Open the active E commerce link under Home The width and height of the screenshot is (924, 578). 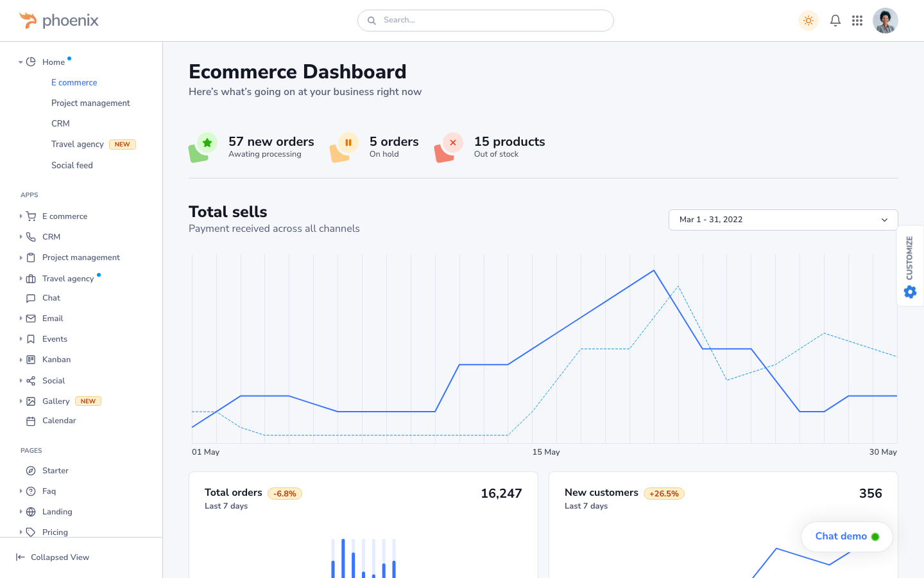coord(74,83)
